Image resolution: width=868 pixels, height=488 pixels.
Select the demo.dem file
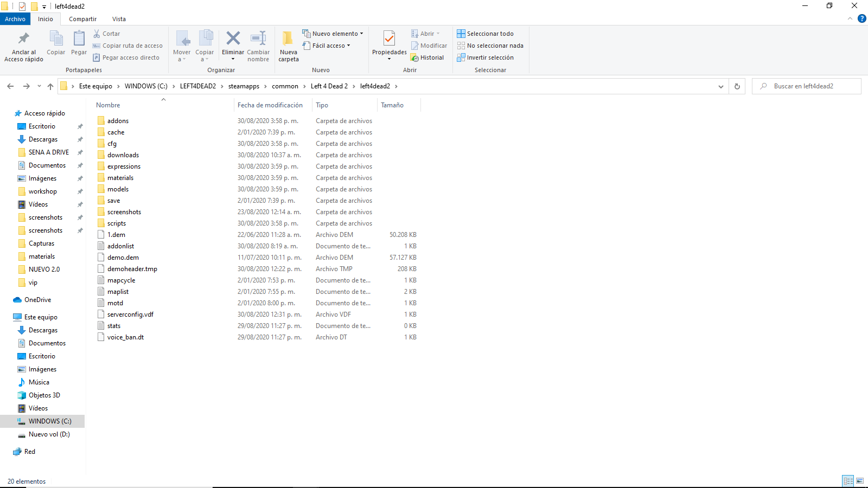pos(123,258)
